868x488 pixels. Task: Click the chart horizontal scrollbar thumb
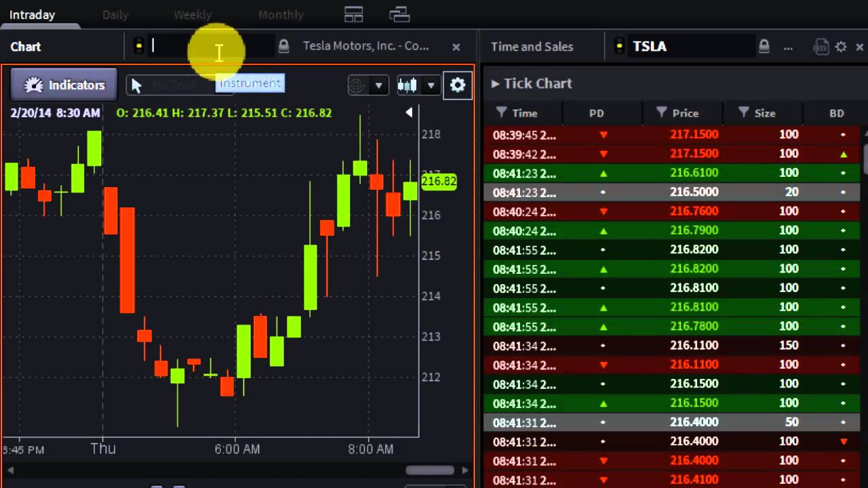tap(430, 470)
